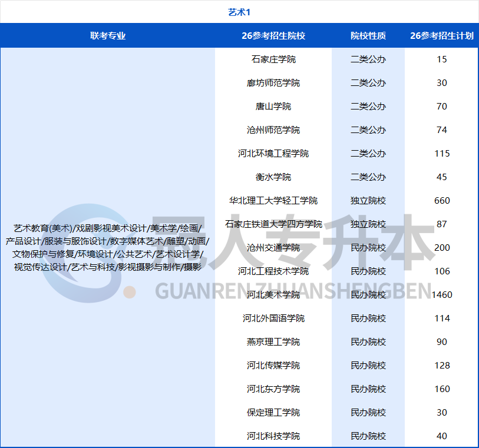Screen dimensions: 479x448
Task: Click the plan value 74 for 沧州师范学院
Action: click(x=442, y=130)
